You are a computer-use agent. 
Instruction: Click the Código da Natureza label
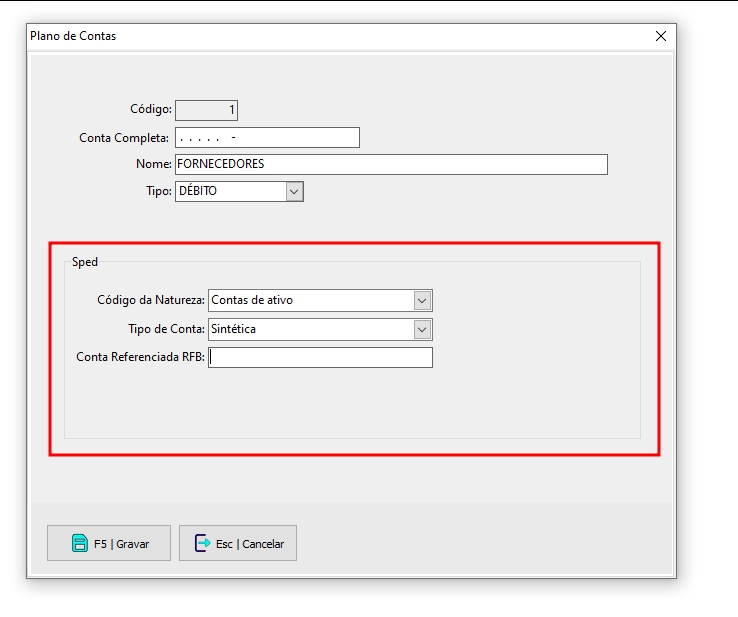150,300
